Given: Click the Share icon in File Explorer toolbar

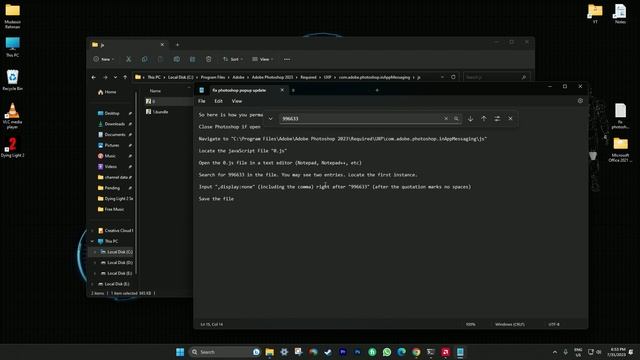Looking at the screenshot, I should (192, 59).
